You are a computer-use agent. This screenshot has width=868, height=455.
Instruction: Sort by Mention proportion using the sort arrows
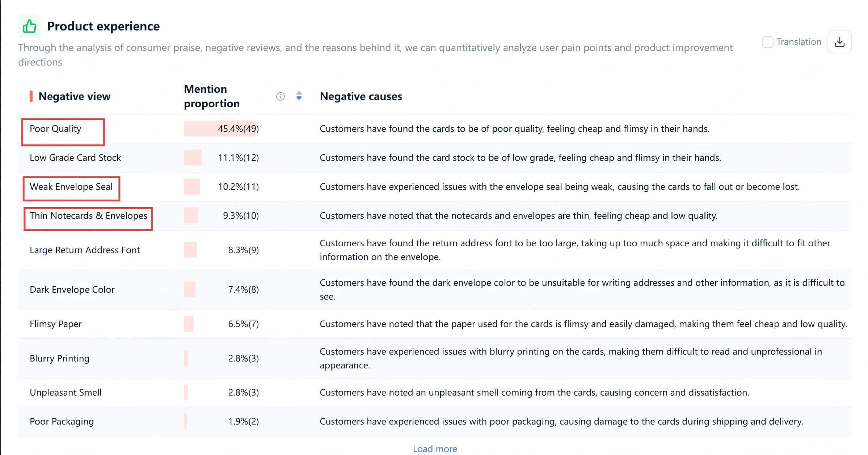(x=299, y=96)
